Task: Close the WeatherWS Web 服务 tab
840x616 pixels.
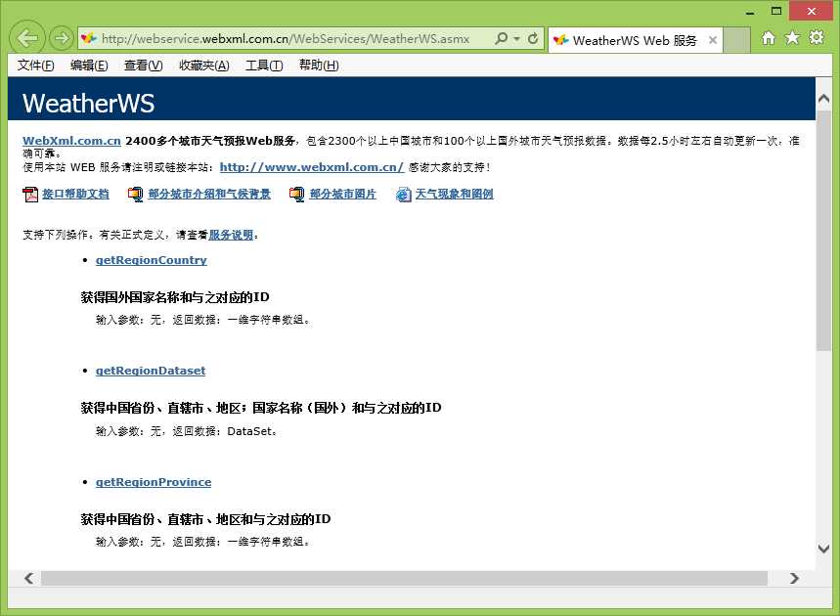Action: click(713, 40)
